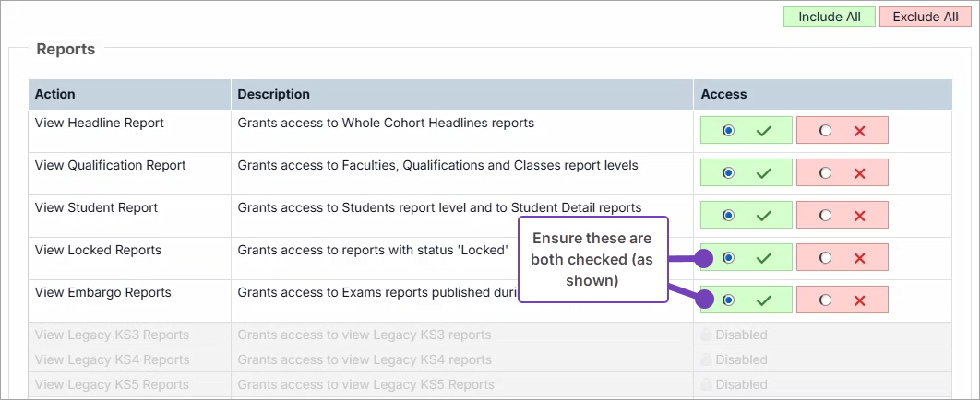
Task: Click the Description column header
Action: 274,94
